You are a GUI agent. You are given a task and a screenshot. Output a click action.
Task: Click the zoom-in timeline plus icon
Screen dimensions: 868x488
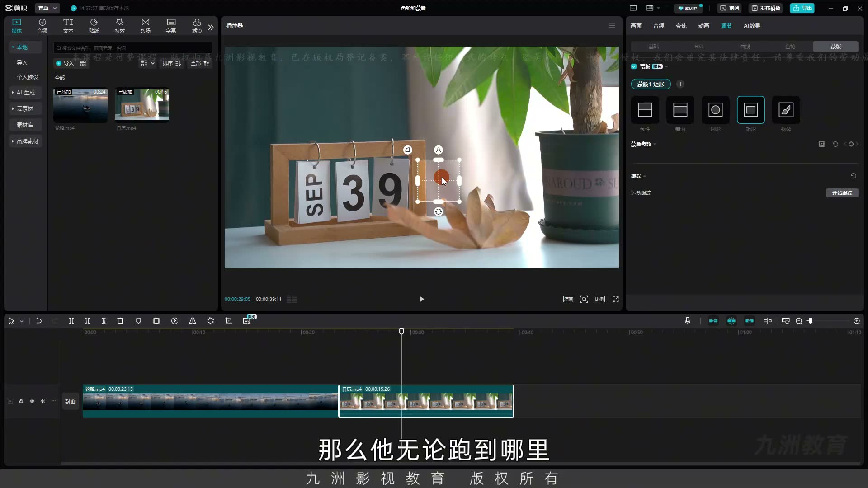pos(857,321)
